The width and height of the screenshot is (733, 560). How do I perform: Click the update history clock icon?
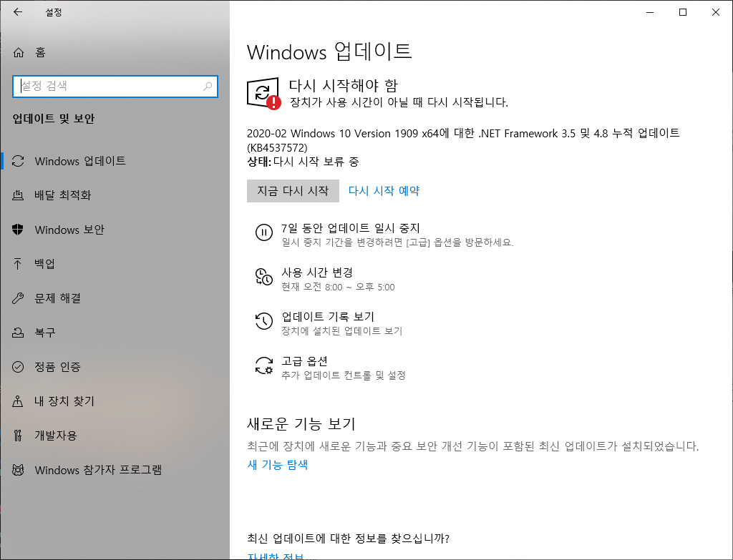[264, 321]
